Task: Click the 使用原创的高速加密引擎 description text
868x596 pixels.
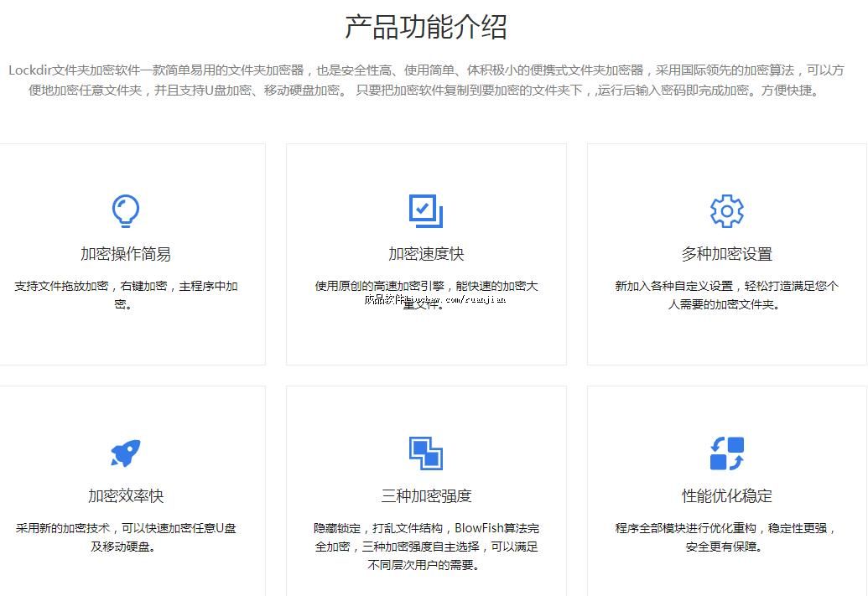Action: [426, 286]
